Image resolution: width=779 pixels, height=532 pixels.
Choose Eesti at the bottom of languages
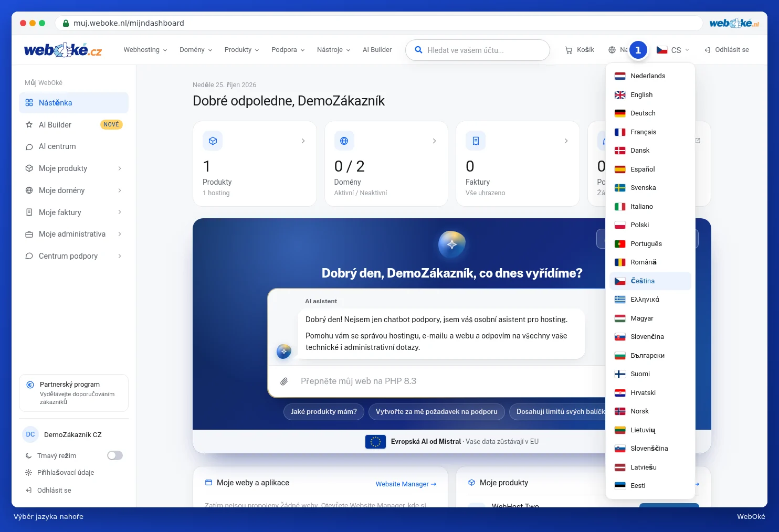click(x=650, y=486)
